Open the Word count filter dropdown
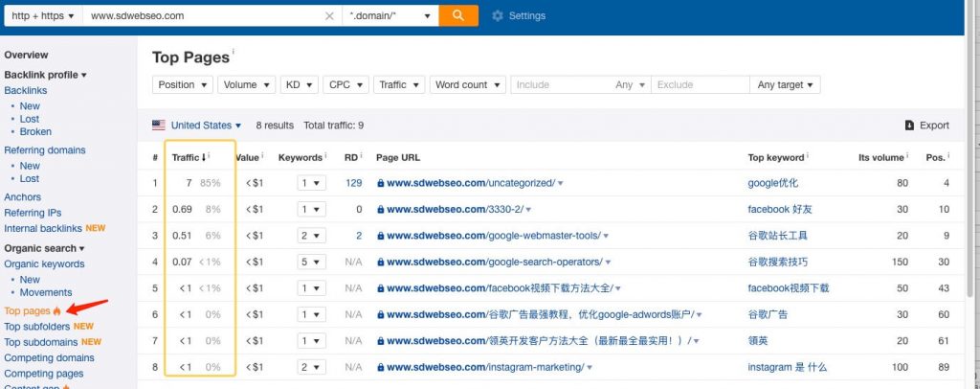980x389 pixels. click(x=468, y=84)
